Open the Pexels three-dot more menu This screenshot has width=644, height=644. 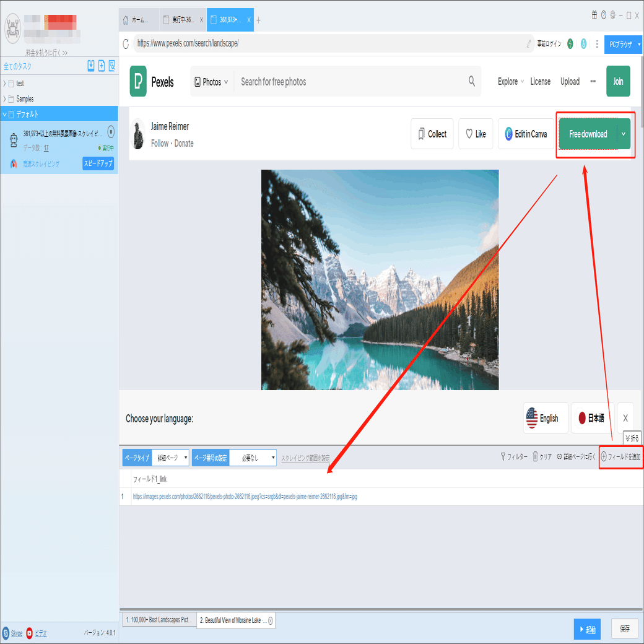click(593, 81)
